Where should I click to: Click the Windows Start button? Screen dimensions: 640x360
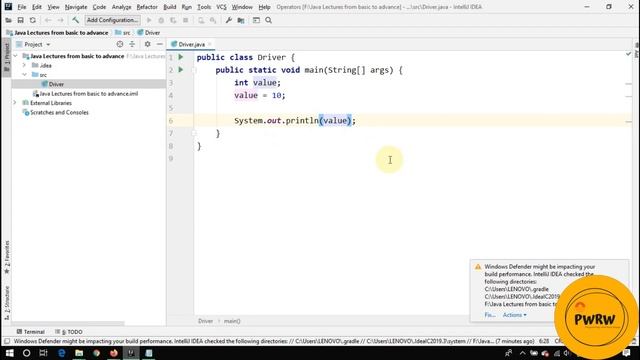(x=9, y=353)
